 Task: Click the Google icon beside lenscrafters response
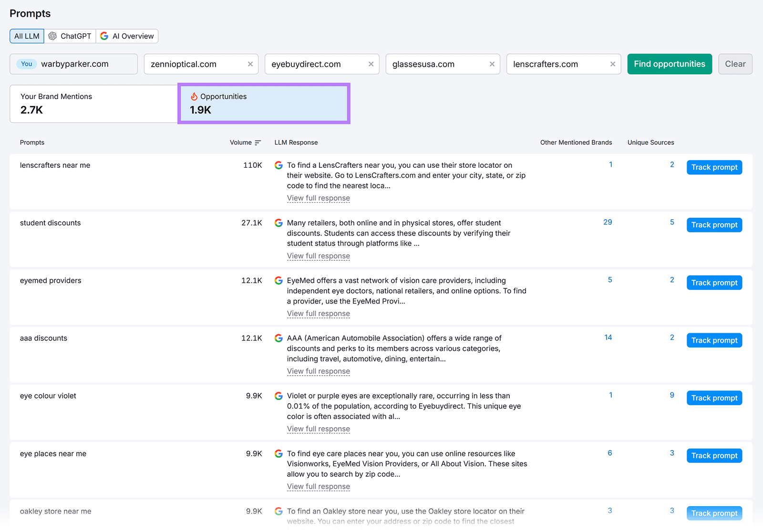(x=278, y=165)
